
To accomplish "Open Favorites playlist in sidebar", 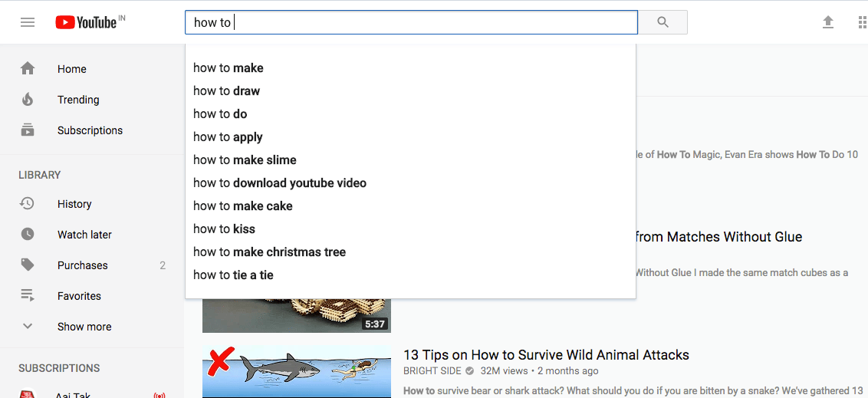I will click(x=79, y=296).
